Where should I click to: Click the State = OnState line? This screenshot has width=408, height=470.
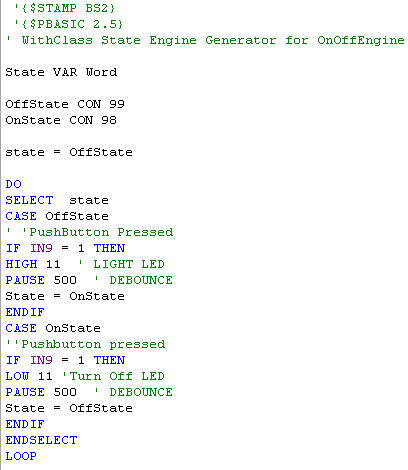pyautogui.click(x=65, y=296)
